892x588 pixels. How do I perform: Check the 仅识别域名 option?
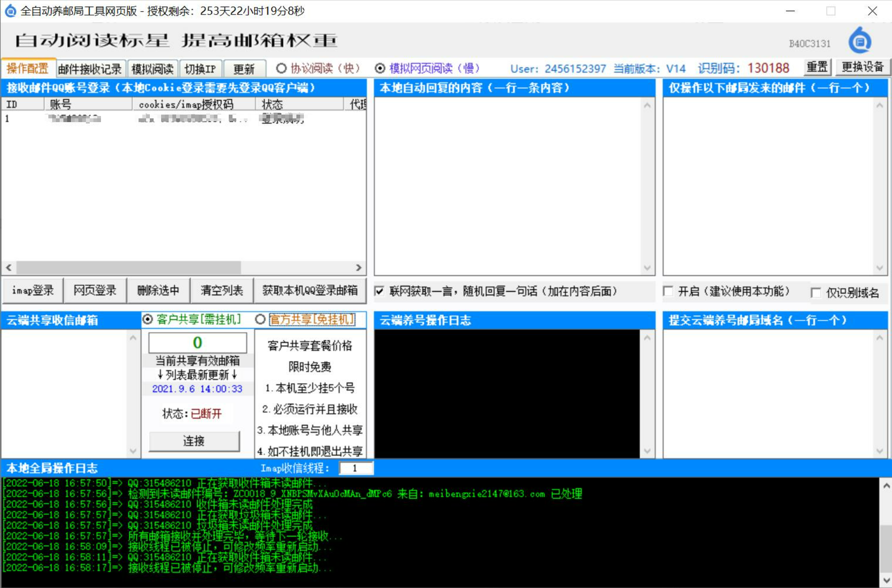(816, 293)
